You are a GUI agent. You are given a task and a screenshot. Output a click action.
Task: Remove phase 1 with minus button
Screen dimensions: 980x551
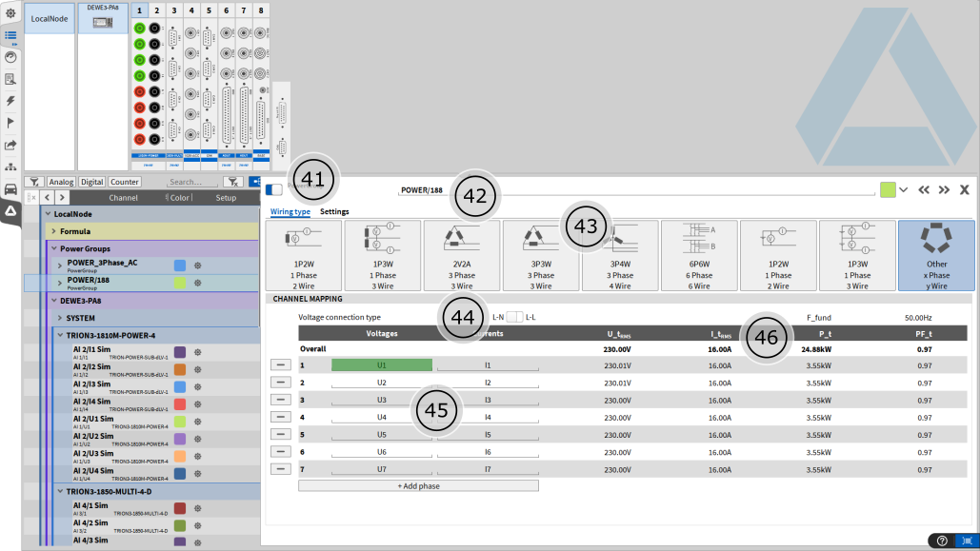point(281,364)
